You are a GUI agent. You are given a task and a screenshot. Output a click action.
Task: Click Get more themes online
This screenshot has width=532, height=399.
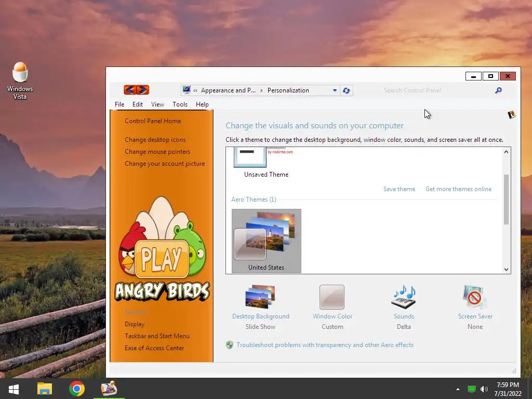[x=458, y=189]
